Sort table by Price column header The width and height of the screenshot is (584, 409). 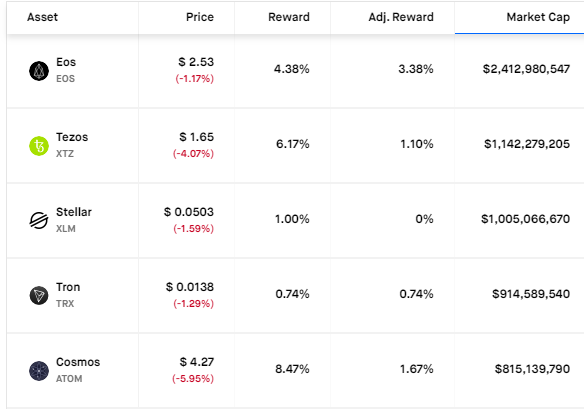(x=200, y=17)
